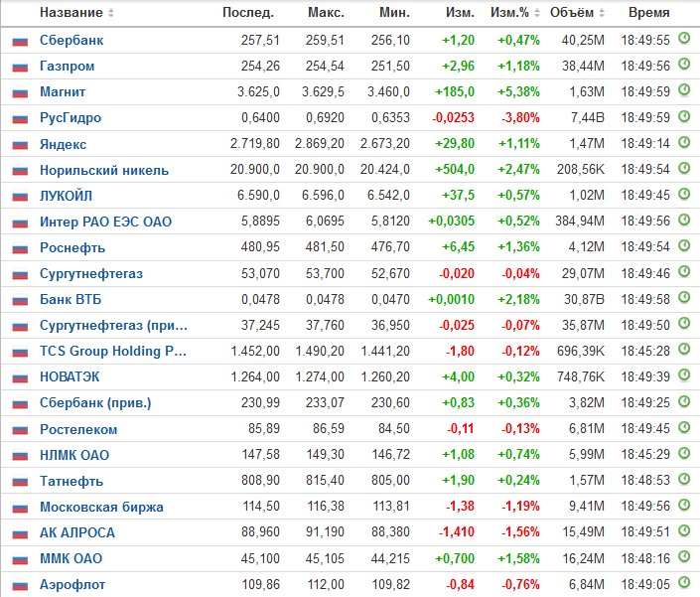Image resolution: width=700 pixels, height=597 pixels.
Task: Click the clock icon in НОВАТЭК row
Action: click(x=684, y=374)
